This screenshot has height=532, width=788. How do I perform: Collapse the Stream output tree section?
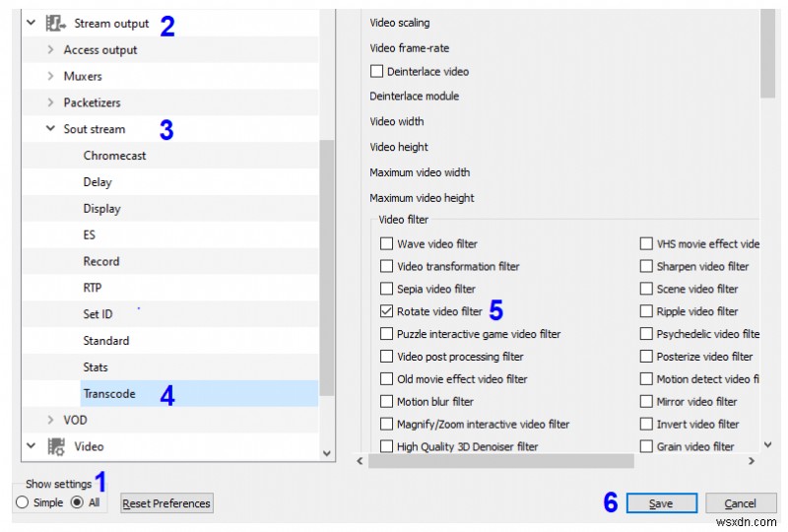tap(31, 23)
